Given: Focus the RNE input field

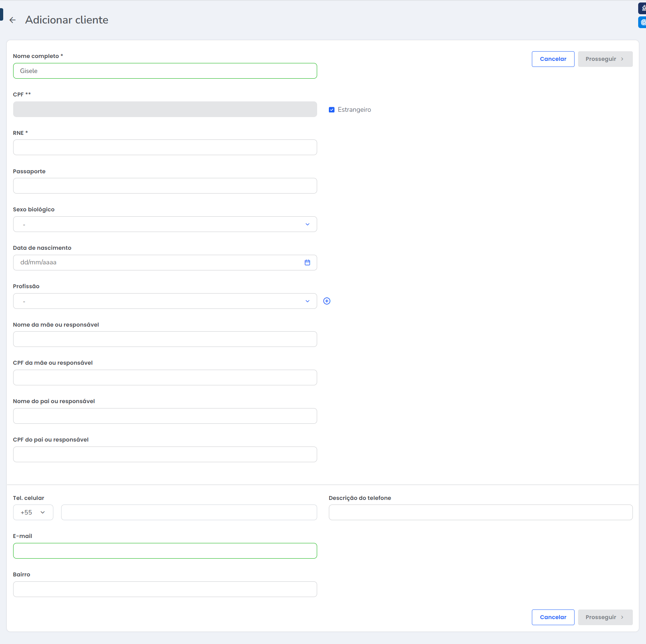Looking at the screenshot, I should (165, 147).
